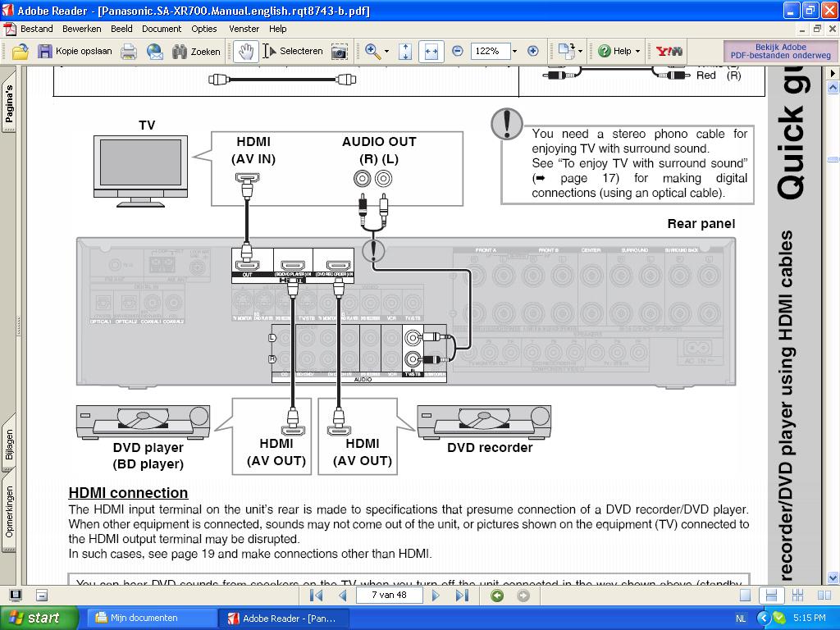Switch to Mijn documenten taskbar window
The width and height of the screenshot is (840, 630).
(152, 619)
